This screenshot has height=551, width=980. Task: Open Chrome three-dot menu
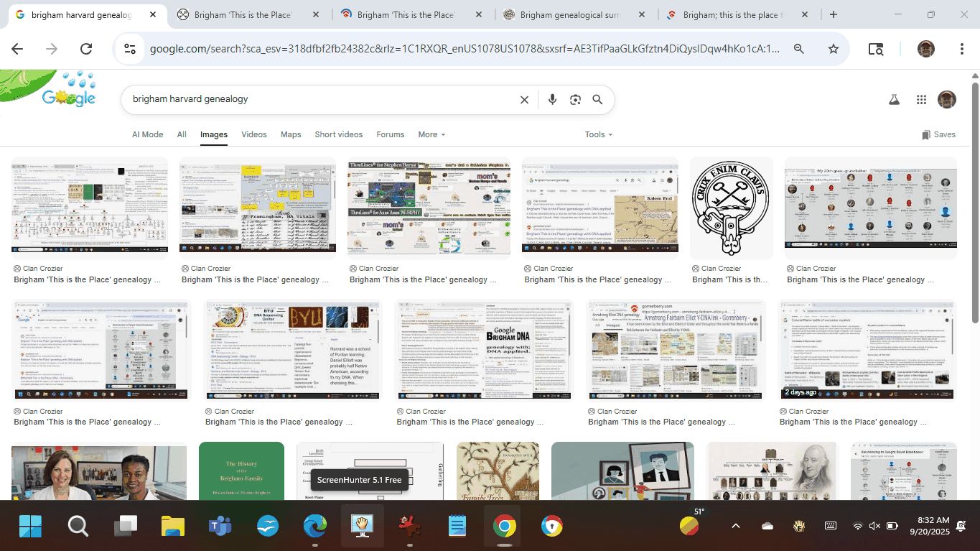[961, 49]
